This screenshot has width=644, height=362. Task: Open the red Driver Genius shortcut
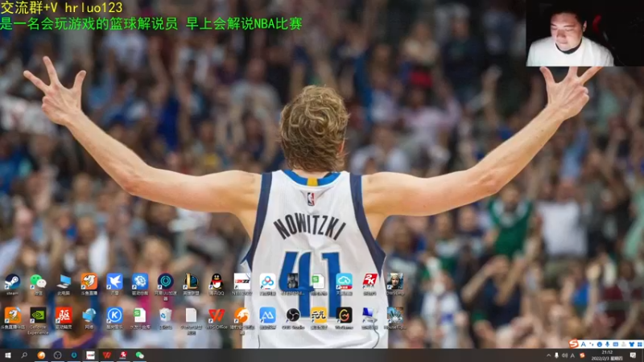[x=64, y=319]
